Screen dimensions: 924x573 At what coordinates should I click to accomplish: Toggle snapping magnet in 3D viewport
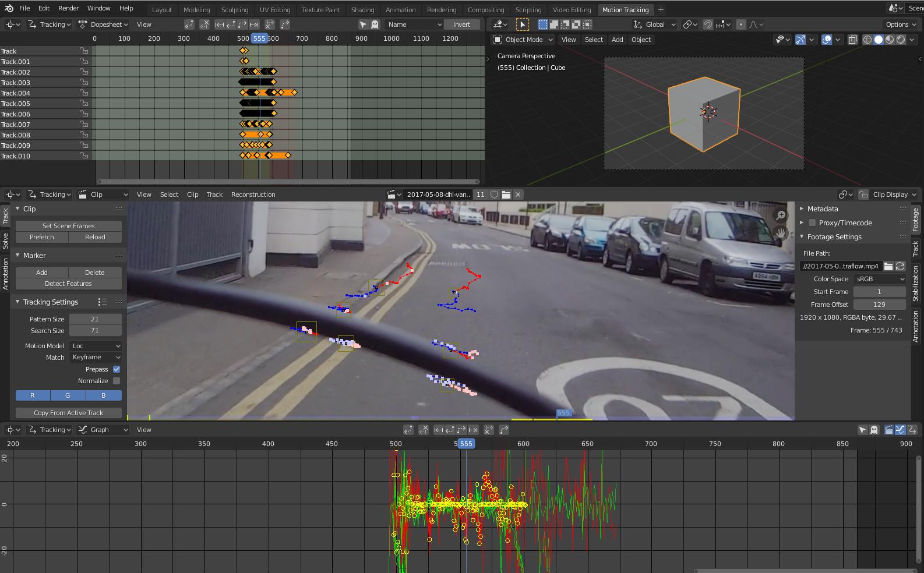click(708, 24)
